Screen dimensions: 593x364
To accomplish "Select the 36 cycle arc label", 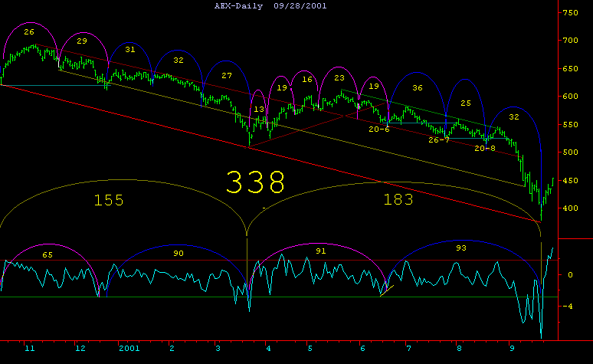I will click(x=417, y=88).
